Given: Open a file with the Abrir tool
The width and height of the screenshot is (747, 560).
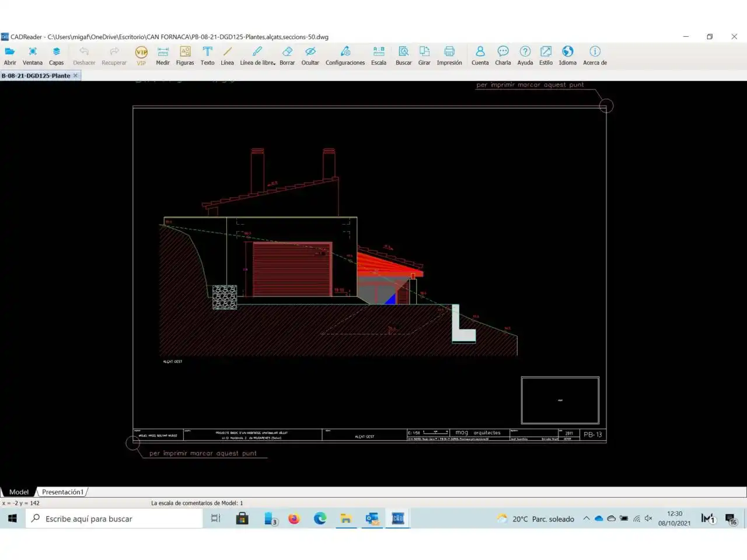Looking at the screenshot, I should [10, 55].
